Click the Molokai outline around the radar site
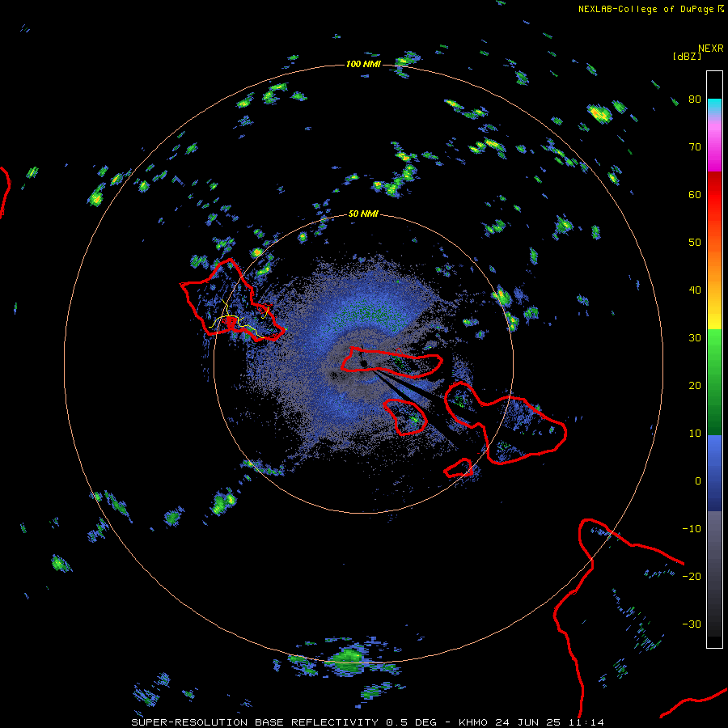This screenshot has width=728, height=728. point(392,362)
